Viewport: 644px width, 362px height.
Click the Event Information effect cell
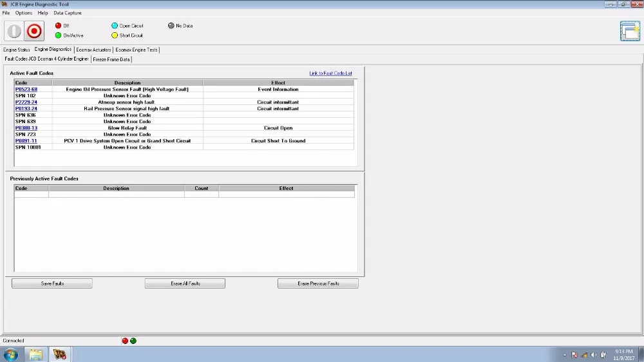[278, 89]
